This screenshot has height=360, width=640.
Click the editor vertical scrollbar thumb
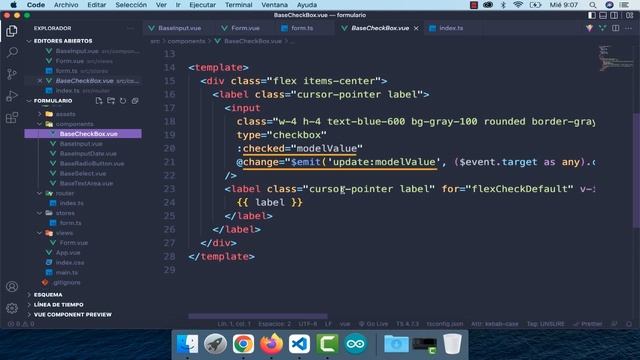point(636,170)
